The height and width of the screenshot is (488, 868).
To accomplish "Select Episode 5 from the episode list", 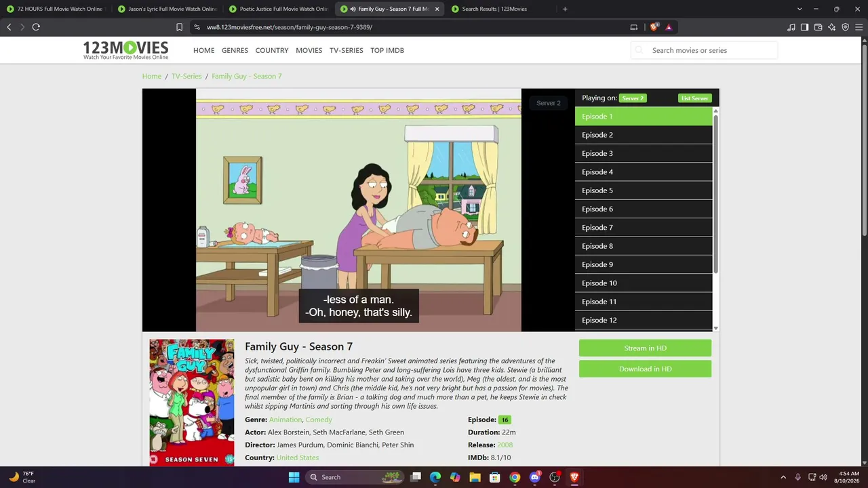I will pyautogui.click(x=644, y=190).
